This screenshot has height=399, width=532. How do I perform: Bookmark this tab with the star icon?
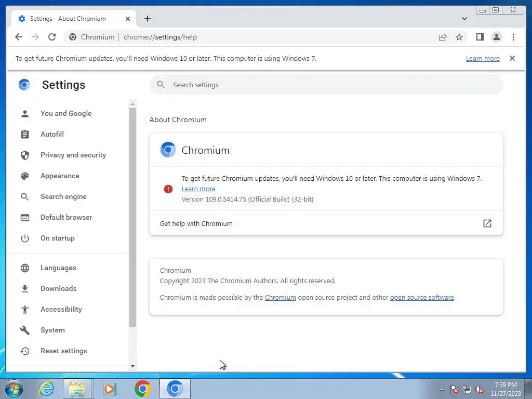pyautogui.click(x=459, y=37)
